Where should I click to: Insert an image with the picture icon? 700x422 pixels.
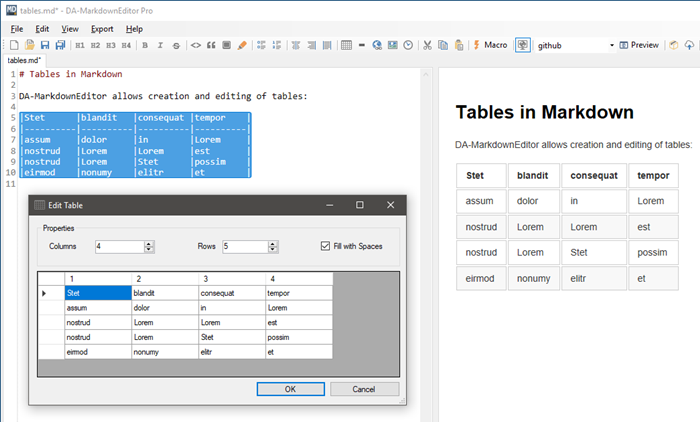point(392,45)
